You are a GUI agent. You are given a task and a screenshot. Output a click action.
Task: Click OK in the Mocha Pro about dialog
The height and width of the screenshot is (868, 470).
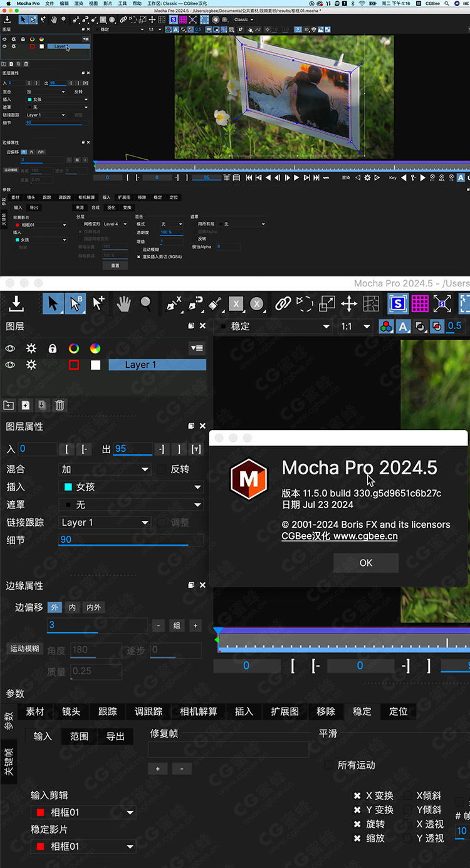pos(366,563)
